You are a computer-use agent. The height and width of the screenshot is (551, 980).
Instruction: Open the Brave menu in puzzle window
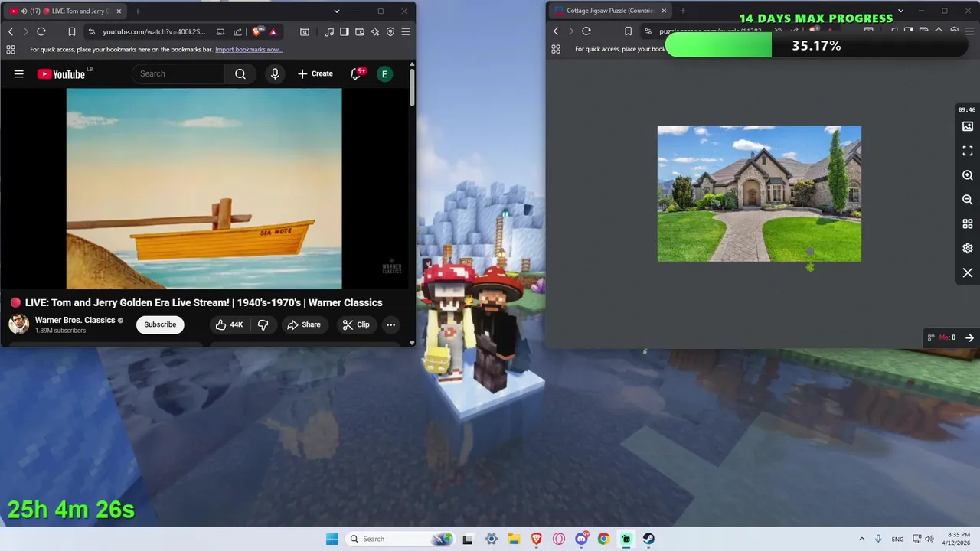[970, 31]
